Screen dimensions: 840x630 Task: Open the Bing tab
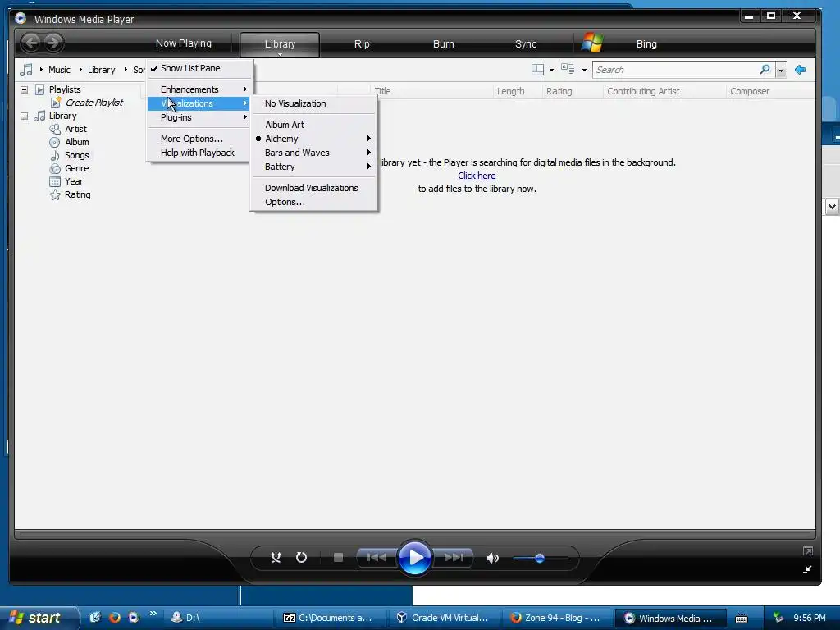(x=646, y=44)
